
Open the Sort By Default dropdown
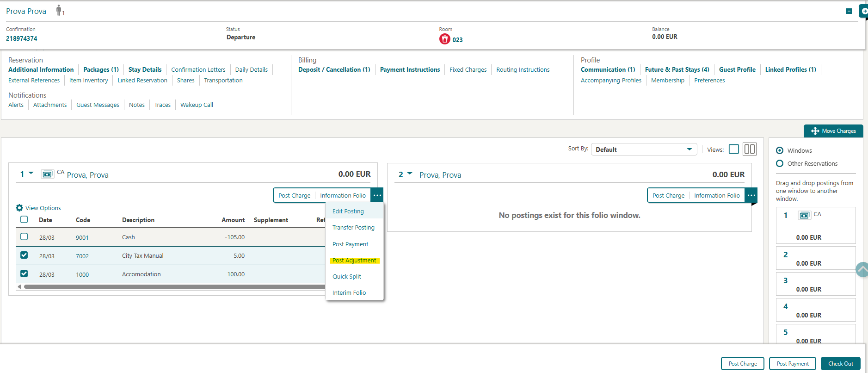pyautogui.click(x=643, y=149)
